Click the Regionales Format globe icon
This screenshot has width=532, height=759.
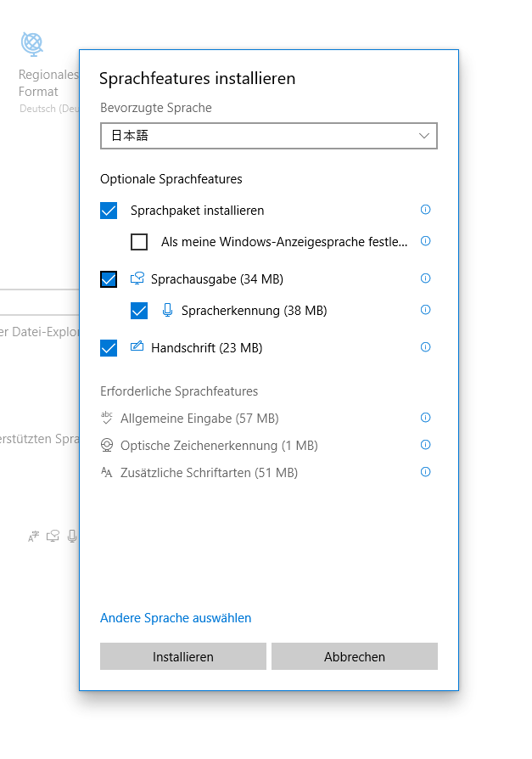[x=31, y=42]
